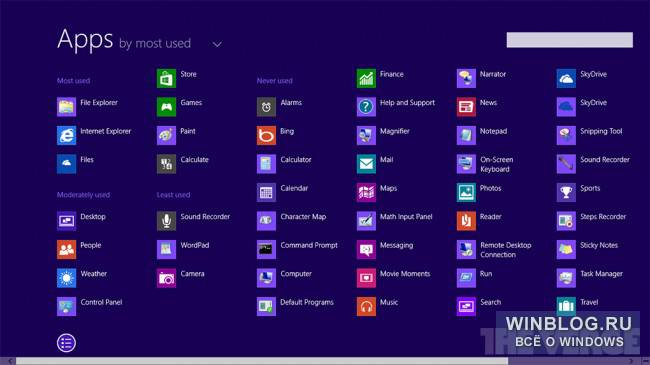Open the Calendar app icon

tap(266, 192)
